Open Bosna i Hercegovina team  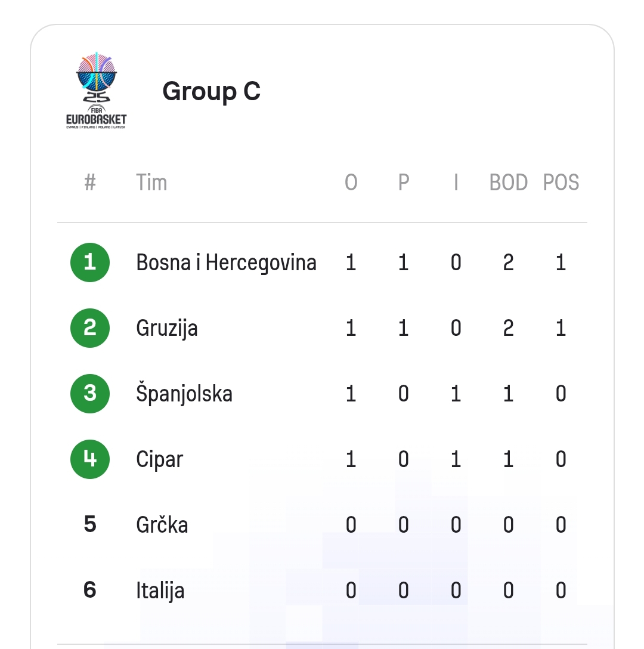(226, 262)
